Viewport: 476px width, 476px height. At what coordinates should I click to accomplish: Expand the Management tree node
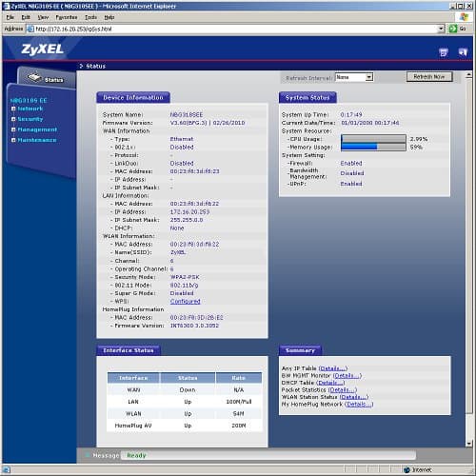13,129
